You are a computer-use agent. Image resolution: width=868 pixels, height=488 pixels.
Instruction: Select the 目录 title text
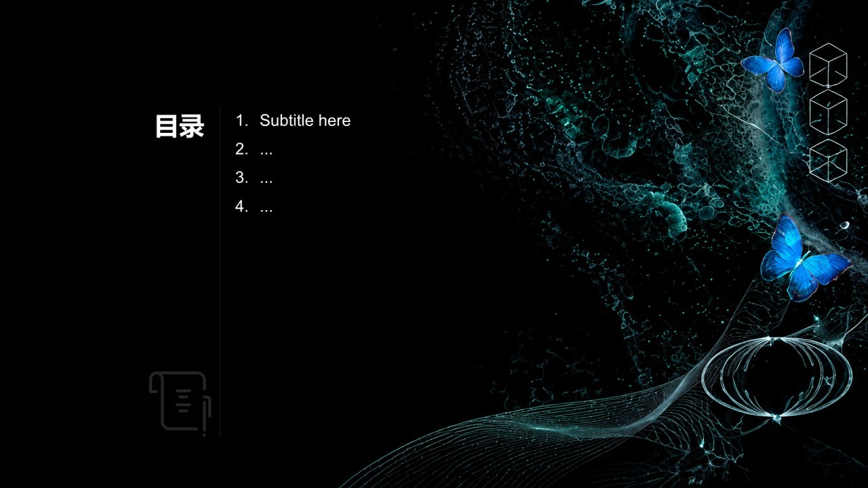click(180, 127)
